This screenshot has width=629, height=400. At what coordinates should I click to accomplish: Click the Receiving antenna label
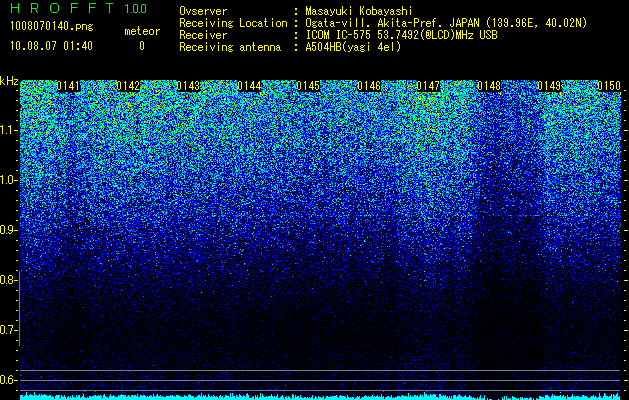click(x=230, y=47)
